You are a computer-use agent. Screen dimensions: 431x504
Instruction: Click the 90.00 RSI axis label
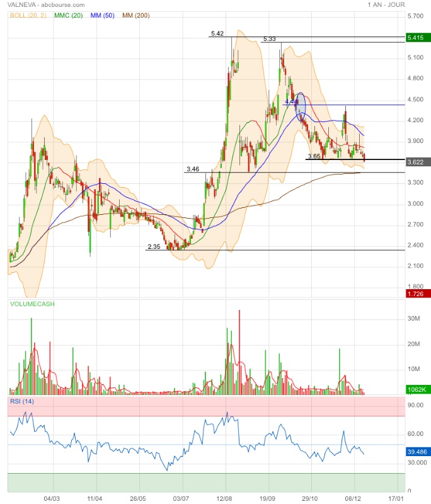416,405
